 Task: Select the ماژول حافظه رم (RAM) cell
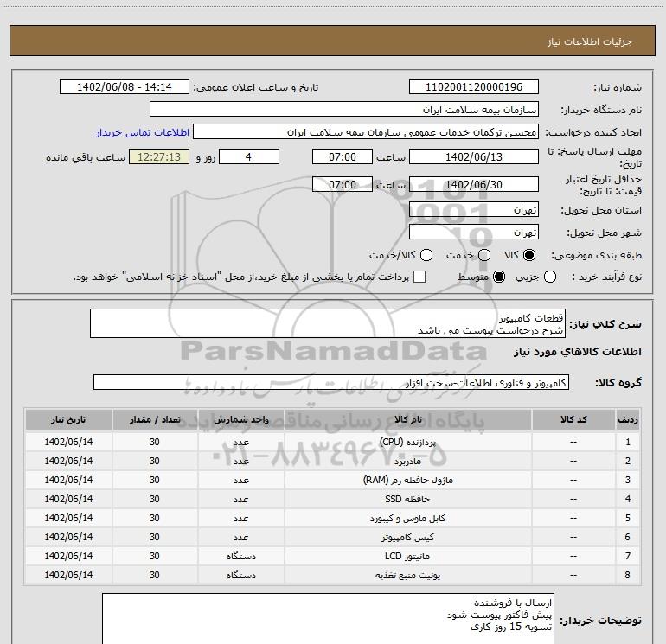coord(407,480)
